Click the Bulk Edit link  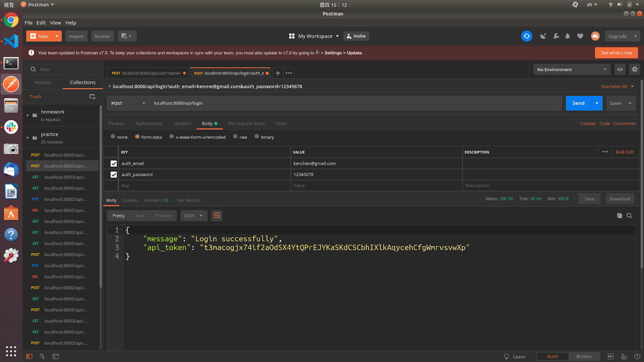point(625,152)
